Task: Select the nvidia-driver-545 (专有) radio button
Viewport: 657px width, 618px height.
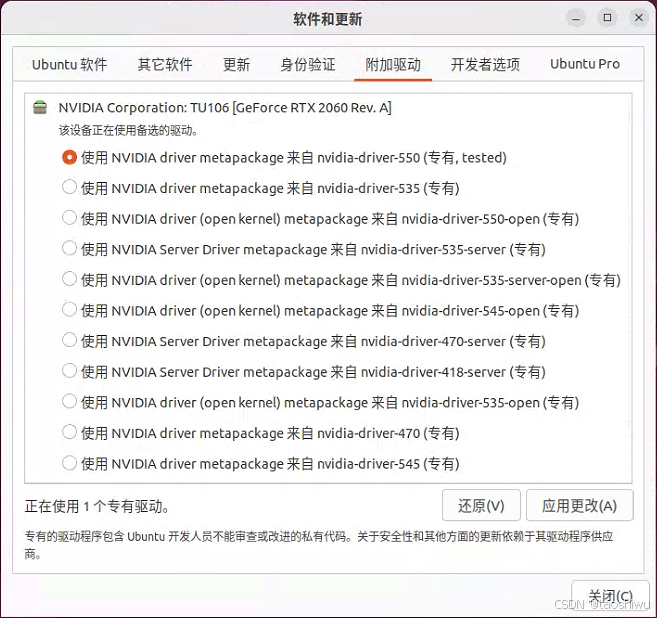Action: click(69, 463)
